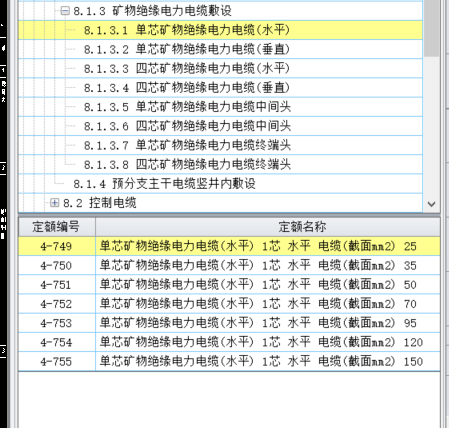Select quota code 4-749

pos(57,246)
